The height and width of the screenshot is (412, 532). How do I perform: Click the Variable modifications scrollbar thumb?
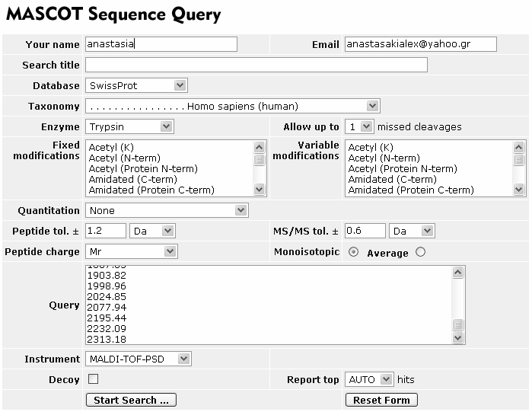pyautogui.click(x=519, y=159)
